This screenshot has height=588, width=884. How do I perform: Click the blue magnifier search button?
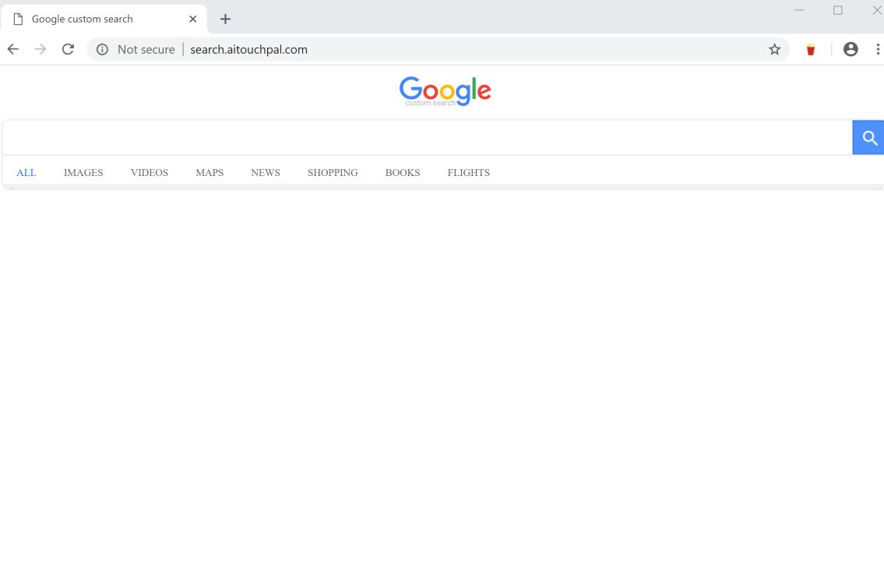pyautogui.click(x=868, y=138)
